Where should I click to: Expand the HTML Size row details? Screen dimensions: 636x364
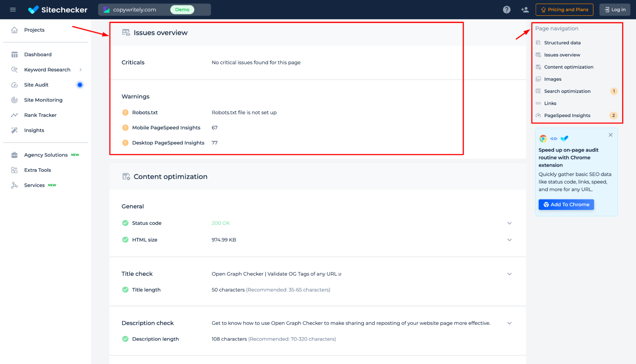509,240
